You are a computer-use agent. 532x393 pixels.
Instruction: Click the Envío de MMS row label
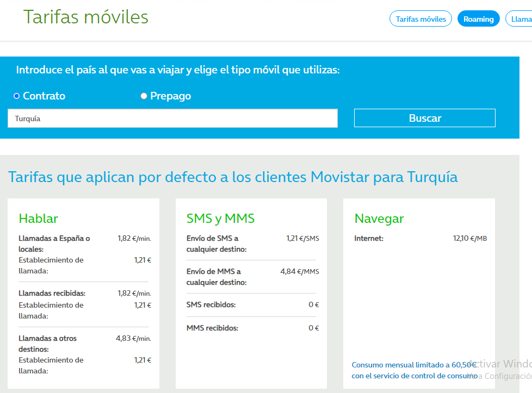(216, 277)
